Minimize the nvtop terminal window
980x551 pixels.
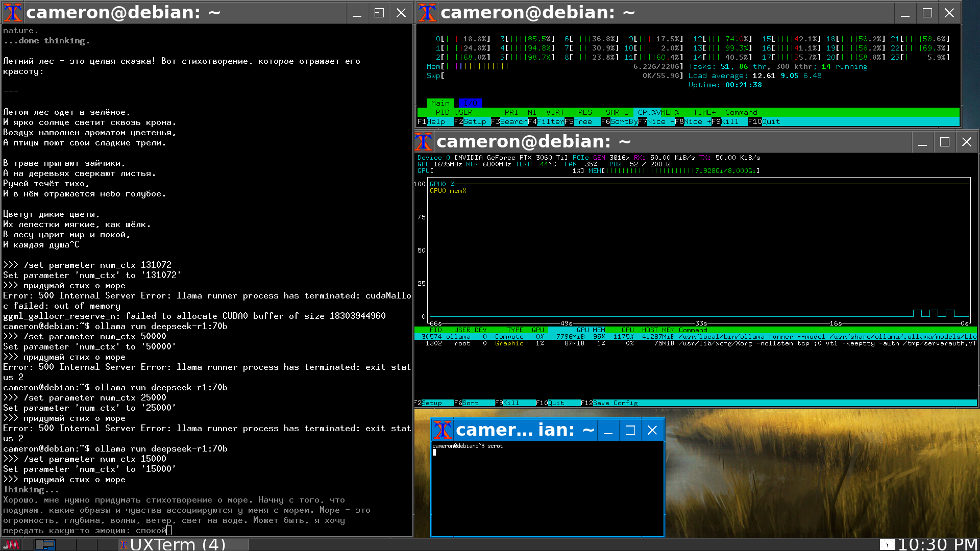[x=922, y=142]
